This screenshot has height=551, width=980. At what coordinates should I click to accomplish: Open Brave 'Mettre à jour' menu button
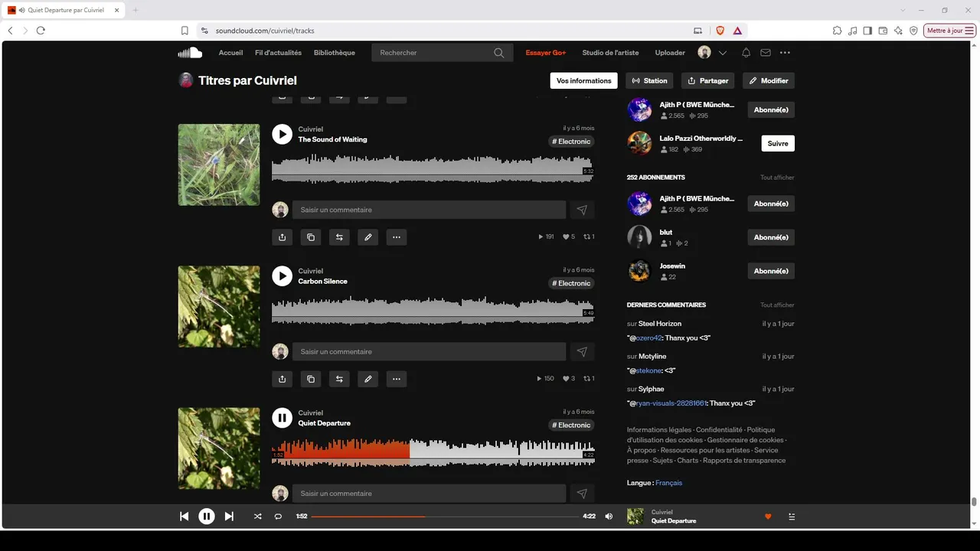pos(950,31)
